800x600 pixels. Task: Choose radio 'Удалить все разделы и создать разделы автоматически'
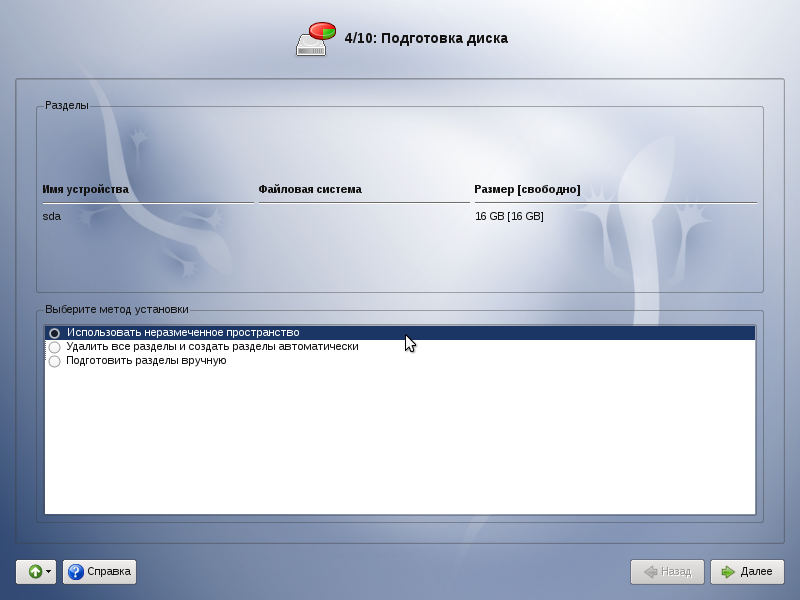tap(54, 347)
